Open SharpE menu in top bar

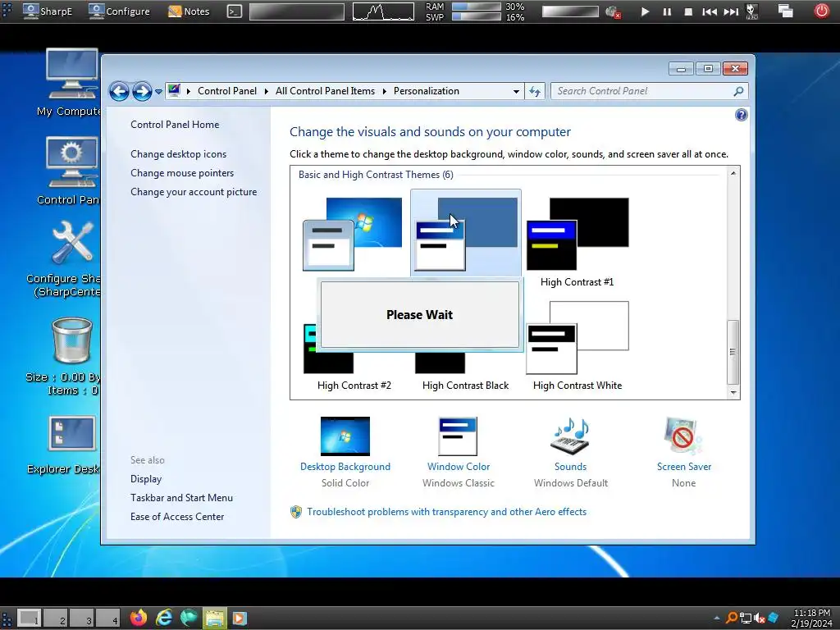[x=48, y=11]
